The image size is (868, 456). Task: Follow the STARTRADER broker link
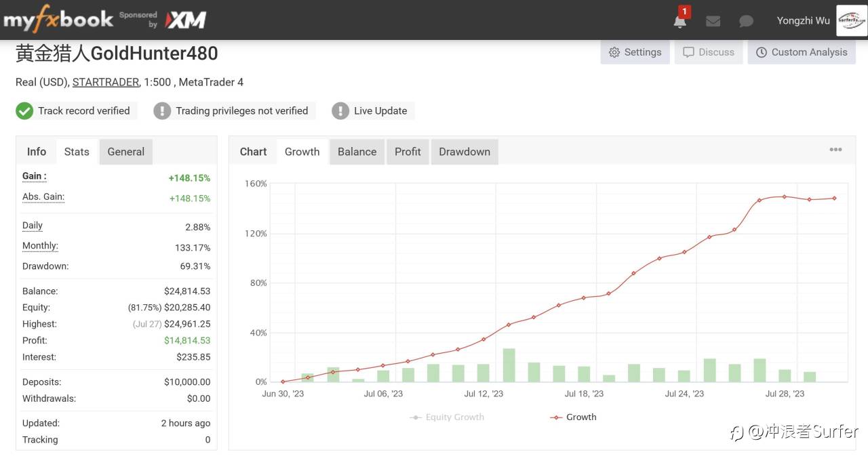[x=105, y=82]
